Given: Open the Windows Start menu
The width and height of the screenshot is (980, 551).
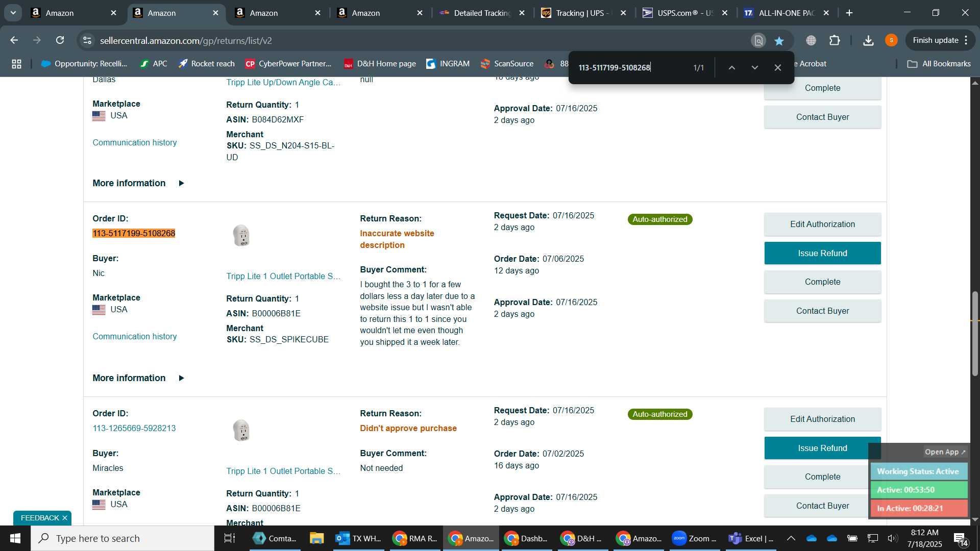Looking at the screenshot, I should coord(15,538).
